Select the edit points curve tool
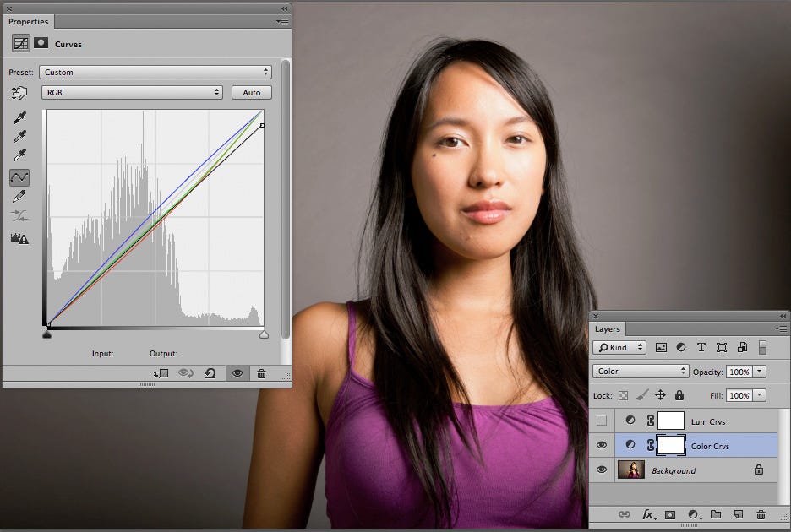Viewport: 791px width, 532px height. 19,177
